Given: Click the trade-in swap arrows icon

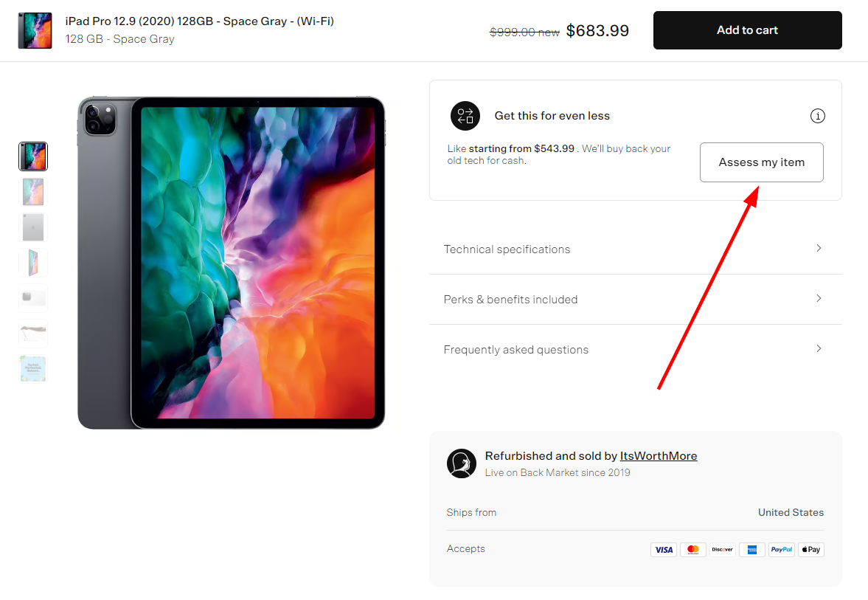Looking at the screenshot, I should (x=465, y=116).
